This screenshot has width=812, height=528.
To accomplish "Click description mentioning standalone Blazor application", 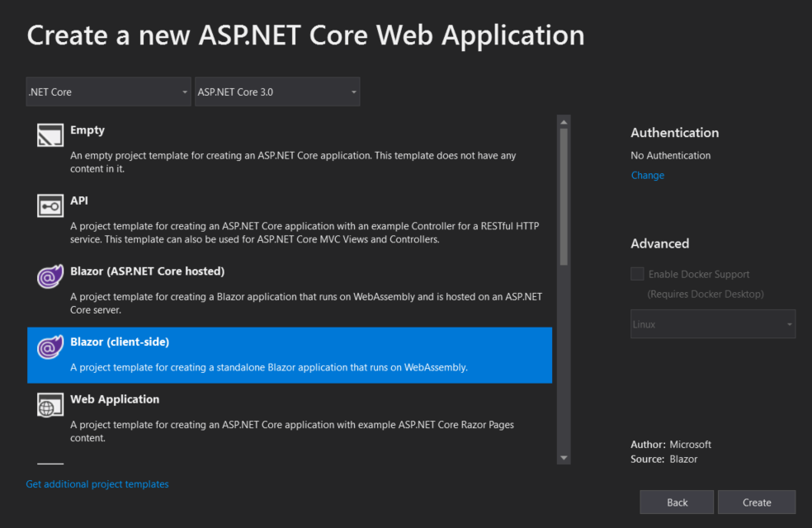I will (x=269, y=367).
